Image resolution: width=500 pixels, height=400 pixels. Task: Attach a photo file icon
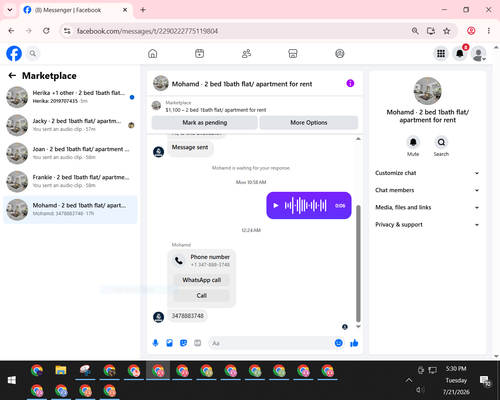[x=169, y=343]
